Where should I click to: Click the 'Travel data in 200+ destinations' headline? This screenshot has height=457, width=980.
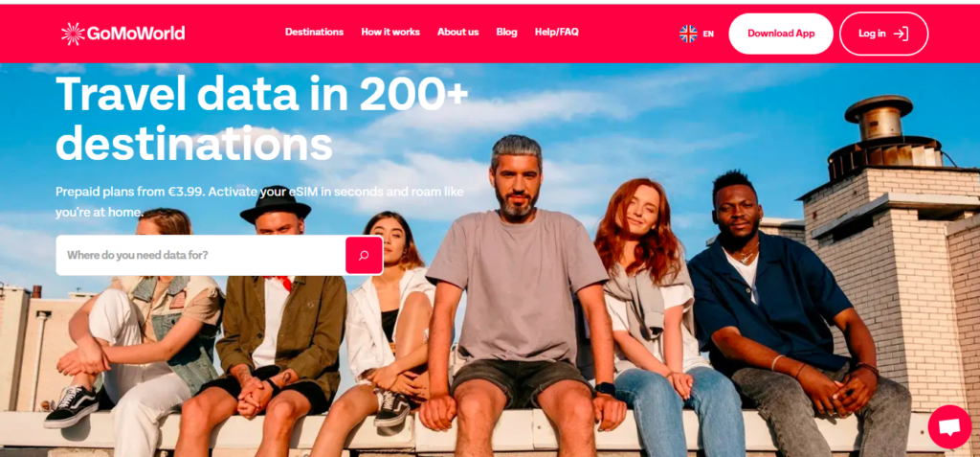262,119
